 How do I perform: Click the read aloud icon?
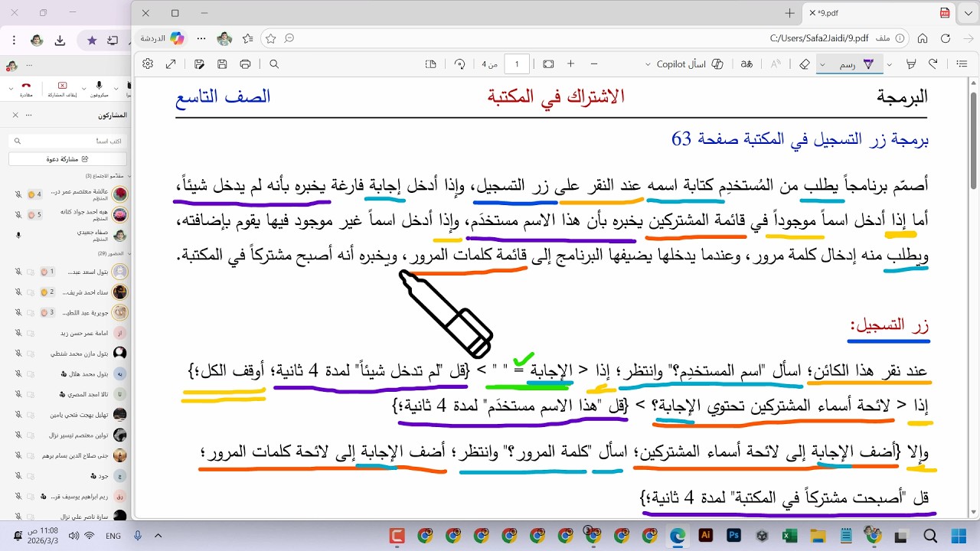776,64
